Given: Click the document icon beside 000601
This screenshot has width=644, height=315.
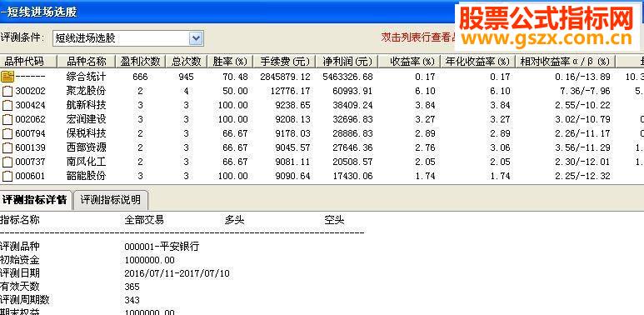Looking at the screenshot, I should click(x=7, y=176).
